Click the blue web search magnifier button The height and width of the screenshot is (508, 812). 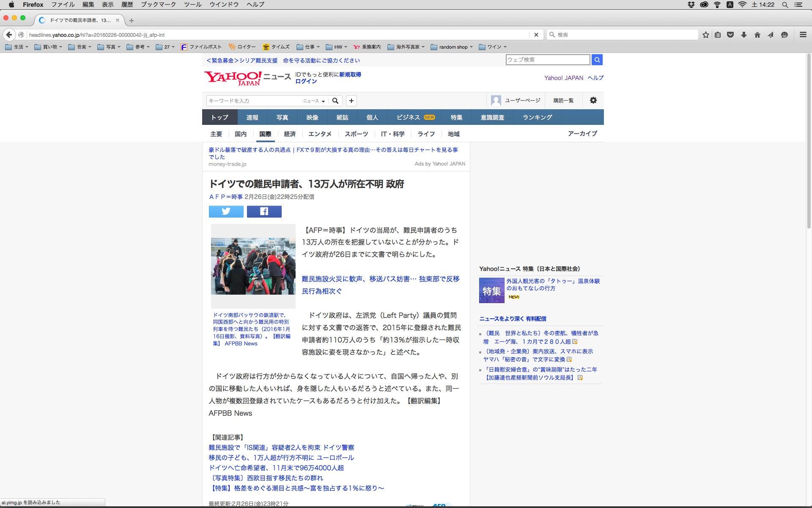(597, 60)
